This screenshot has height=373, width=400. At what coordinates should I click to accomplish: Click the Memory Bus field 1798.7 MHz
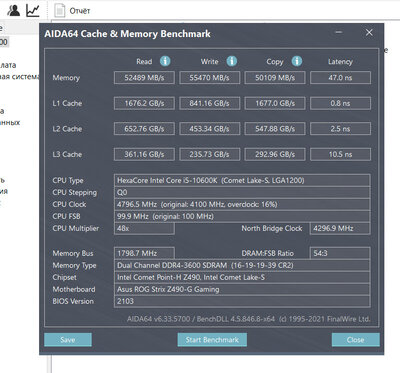(x=144, y=253)
